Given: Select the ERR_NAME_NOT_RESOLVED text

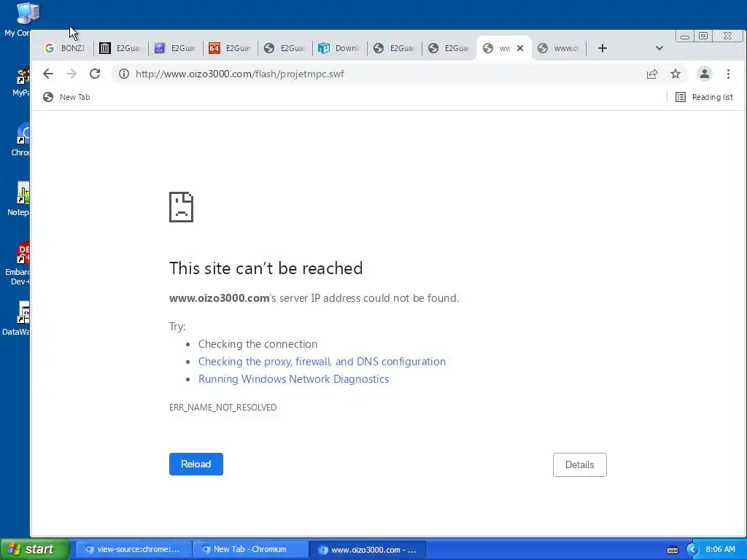Looking at the screenshot, I should pyautogui.click(x=223, y=408).
